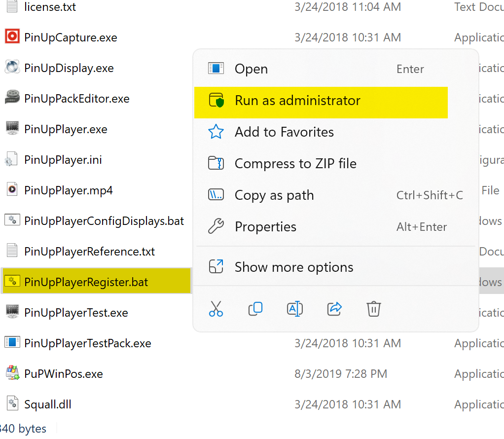Select the PinUpPlayerTestPack.exe file
The image size is (504, 439).
[87, 343]
